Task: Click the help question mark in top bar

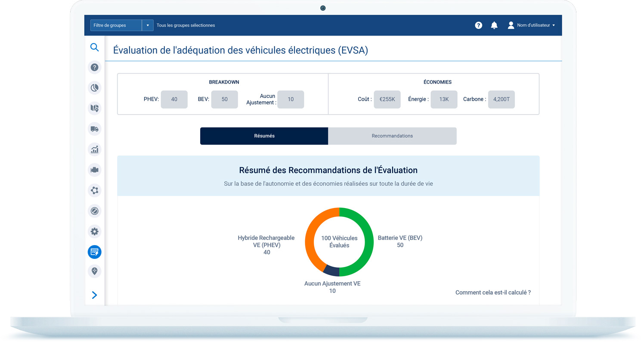Action: pos(478,25)
